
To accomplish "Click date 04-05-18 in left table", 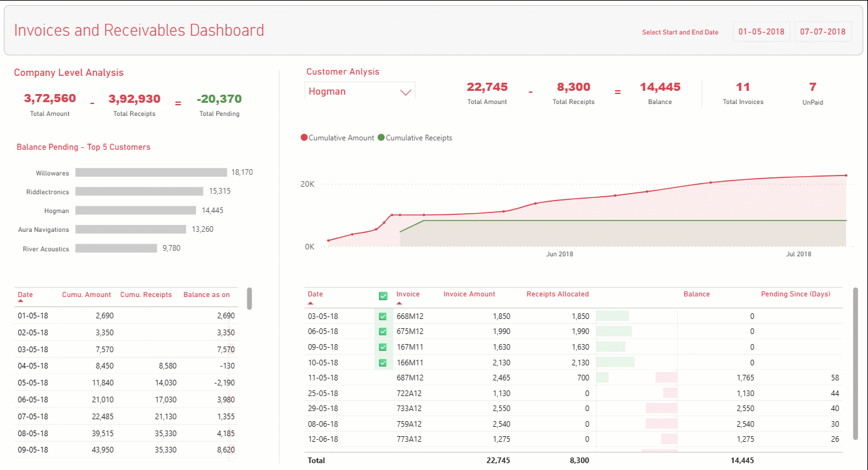I will click(33, 366).
